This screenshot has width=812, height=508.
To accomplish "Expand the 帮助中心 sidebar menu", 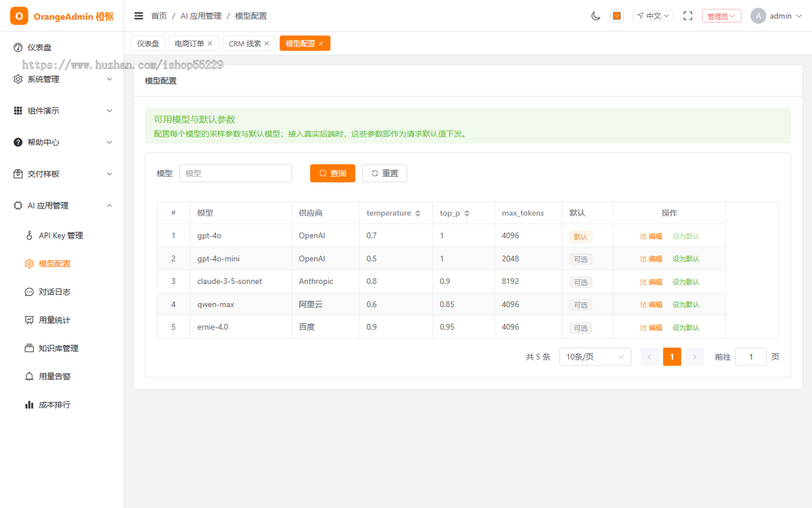I will tap(62, 142).
